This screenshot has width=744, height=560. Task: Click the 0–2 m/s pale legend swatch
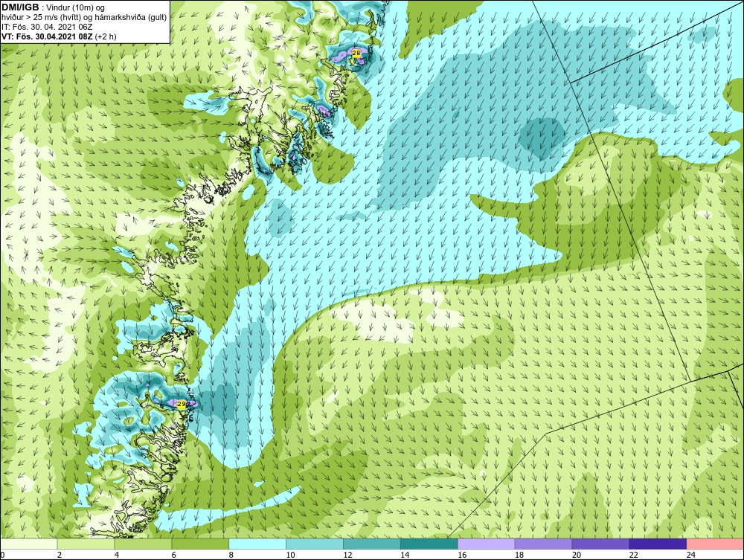click(28, 544)
